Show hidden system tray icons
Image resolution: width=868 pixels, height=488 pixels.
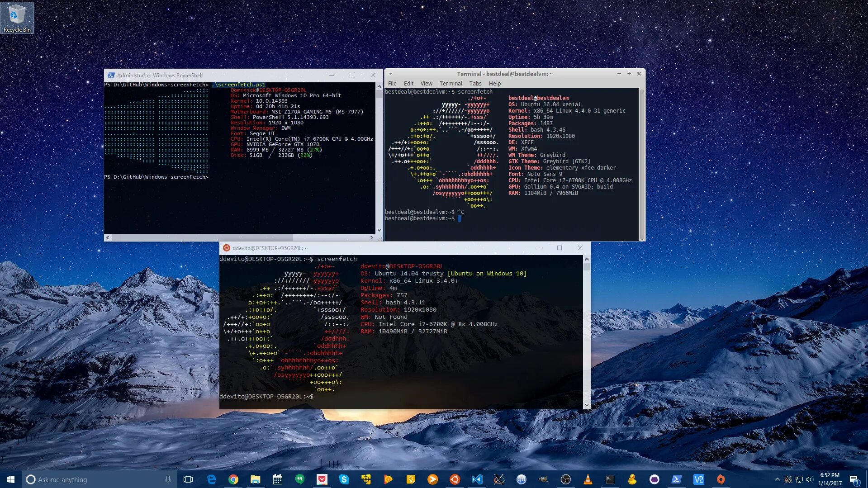tap(777, 479)
